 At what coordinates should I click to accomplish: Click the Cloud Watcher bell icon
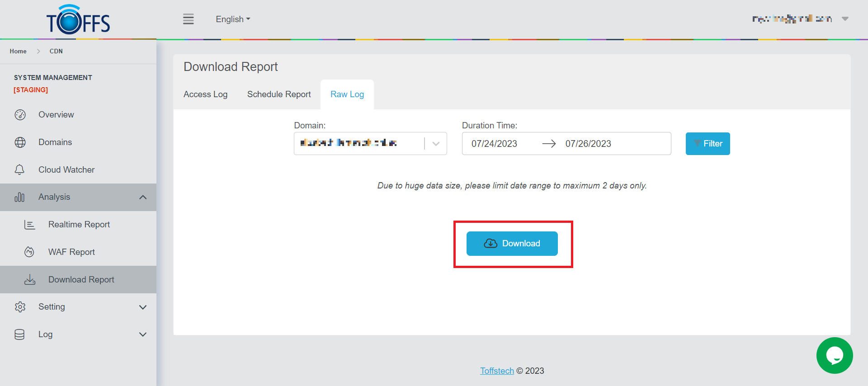click(x=19, y=170)
